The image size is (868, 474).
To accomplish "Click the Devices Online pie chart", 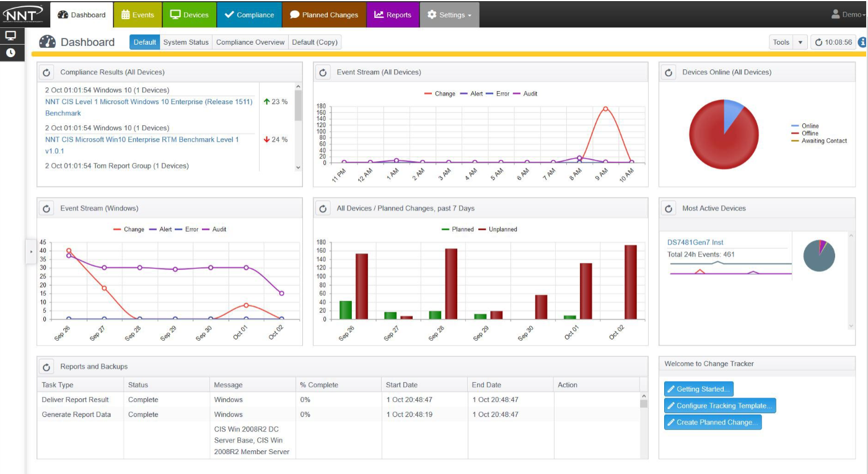I will tap(724, 134).
